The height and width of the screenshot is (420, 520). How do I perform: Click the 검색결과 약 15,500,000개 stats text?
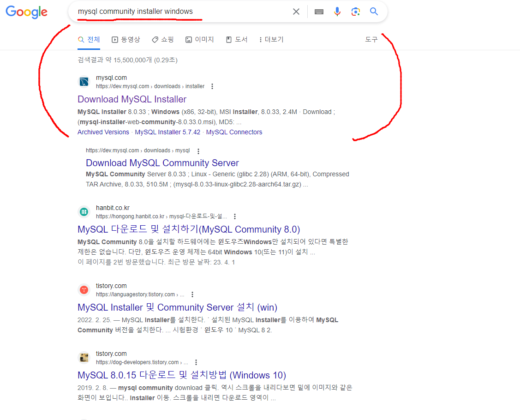(x=128, y=60)
